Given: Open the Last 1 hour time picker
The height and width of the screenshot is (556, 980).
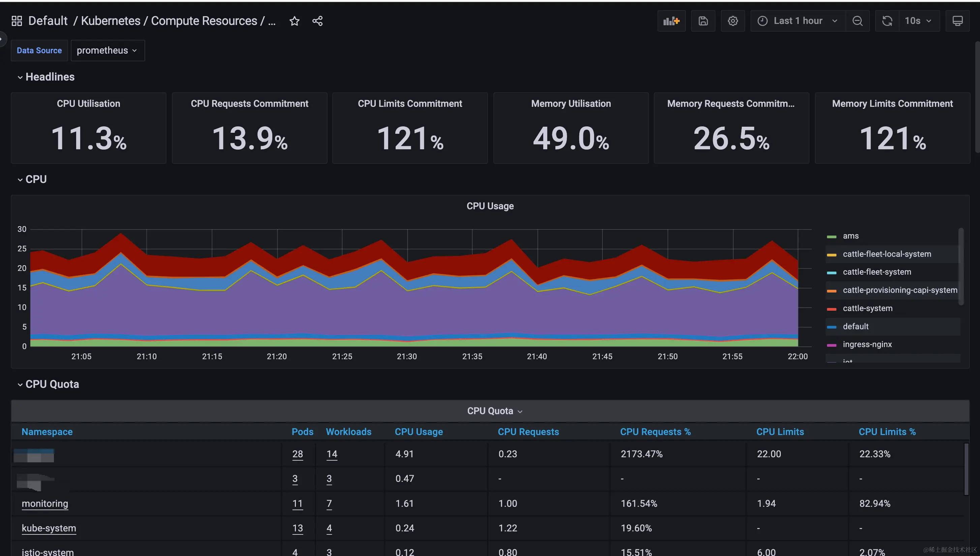Looking at the screenshot, I should 797,21.
